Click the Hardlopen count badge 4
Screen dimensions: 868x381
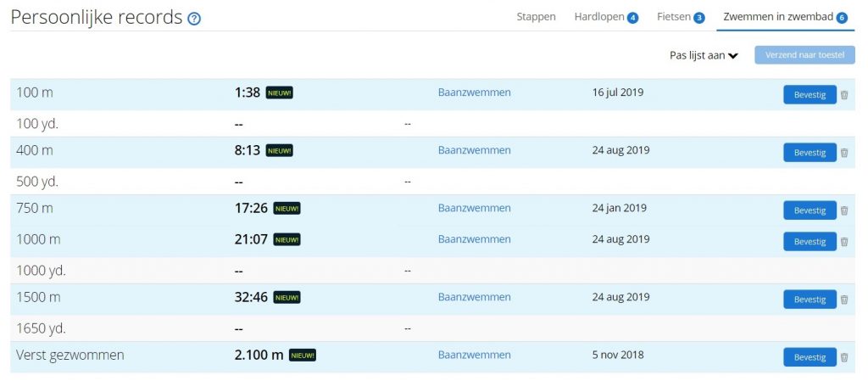pyautogui.click(x=632, y=19)
